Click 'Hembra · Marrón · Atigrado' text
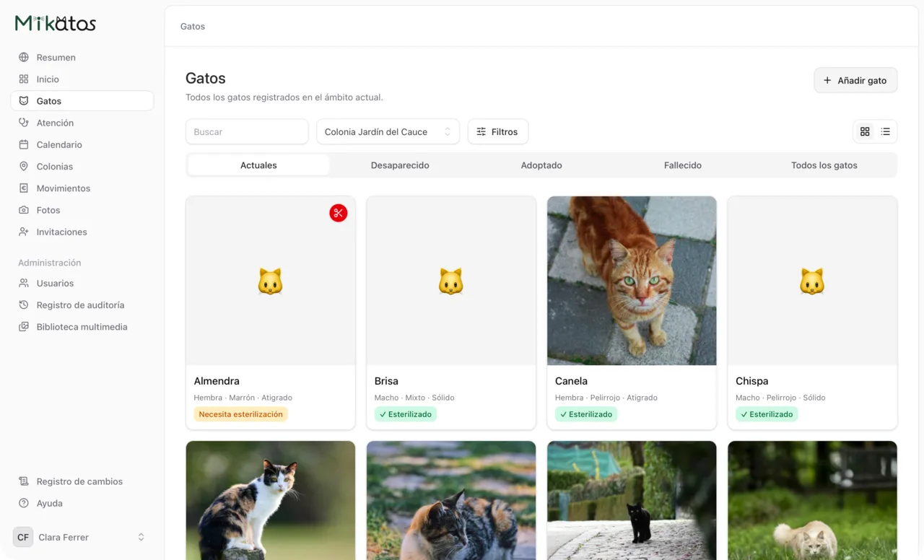924x560 pixels. pyautogui.click(x=243, y=398)
